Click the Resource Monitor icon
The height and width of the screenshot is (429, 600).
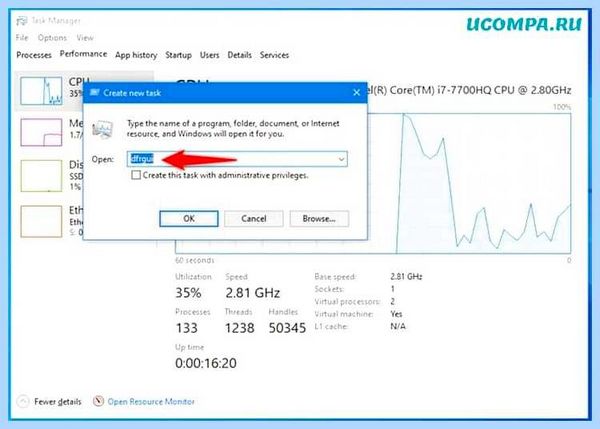pos(98,401)
